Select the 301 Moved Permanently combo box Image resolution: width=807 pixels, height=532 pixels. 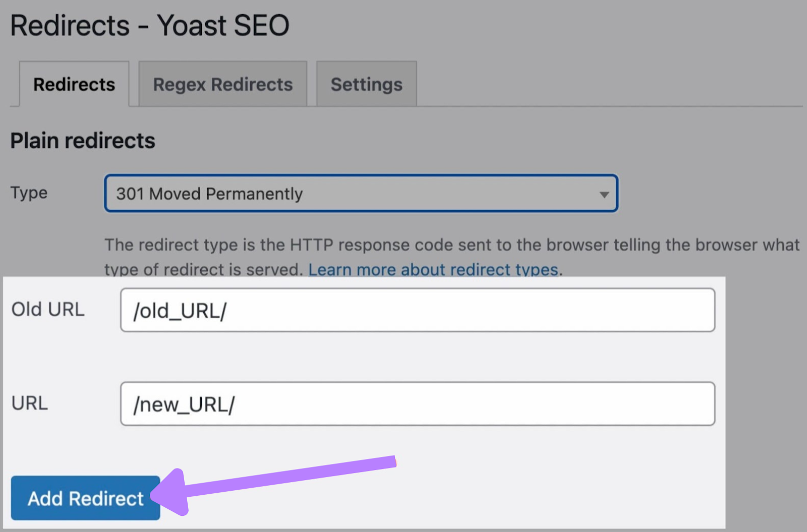point(361,193)
